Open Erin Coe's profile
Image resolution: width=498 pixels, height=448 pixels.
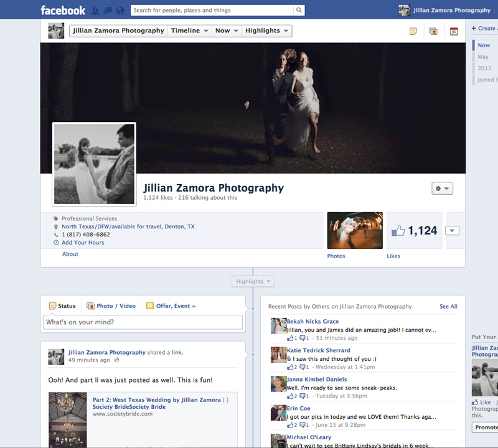click(299, 408)
